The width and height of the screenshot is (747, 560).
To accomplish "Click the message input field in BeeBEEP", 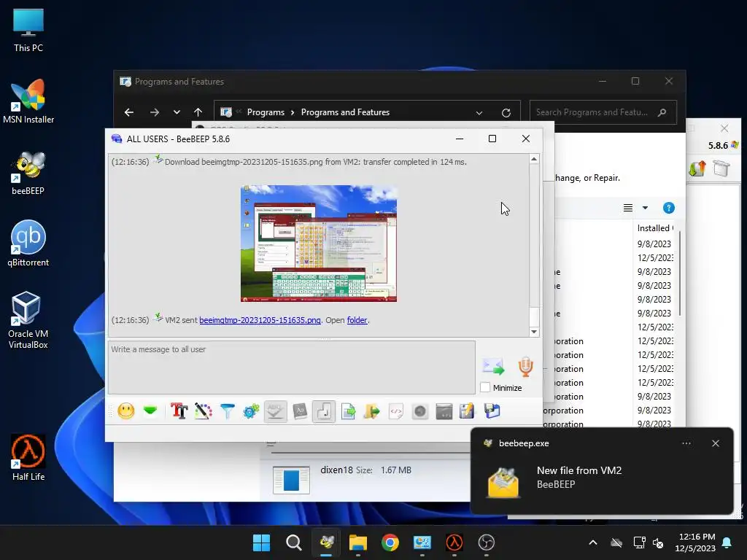I will [292, 367].
